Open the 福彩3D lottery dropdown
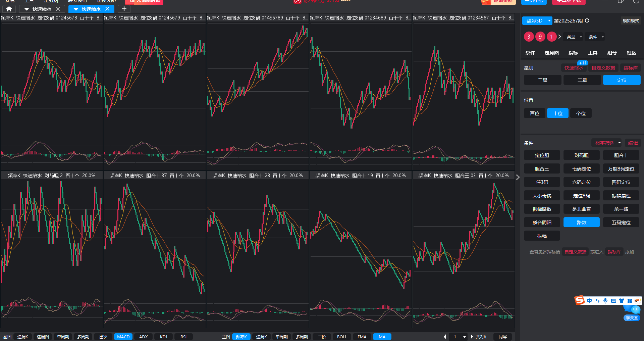 pos(537,21)
